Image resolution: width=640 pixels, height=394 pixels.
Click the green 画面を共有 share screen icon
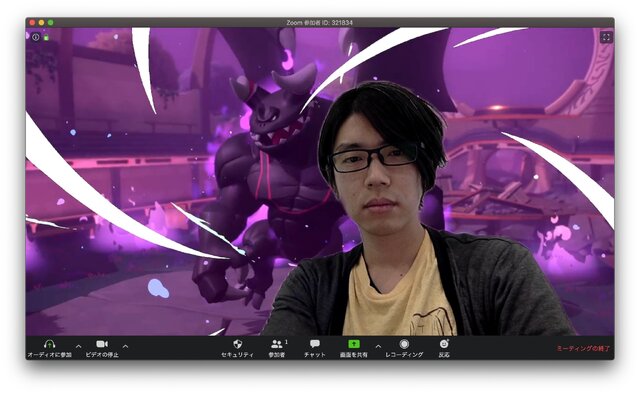354,344
